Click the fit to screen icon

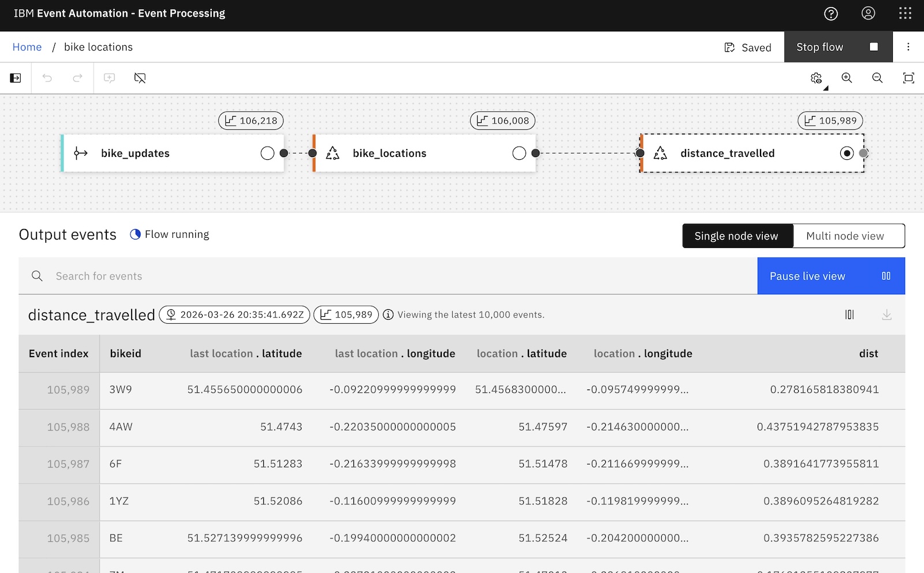tap(908, 78)
